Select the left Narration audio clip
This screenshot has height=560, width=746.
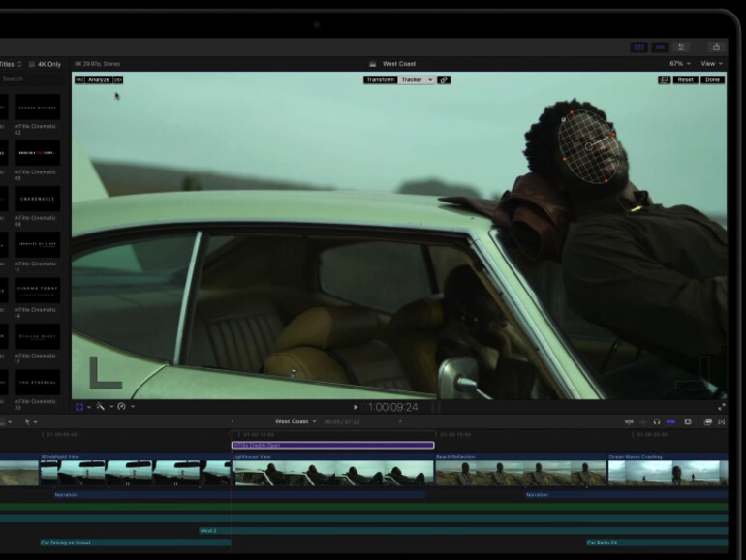coord(239,495)
